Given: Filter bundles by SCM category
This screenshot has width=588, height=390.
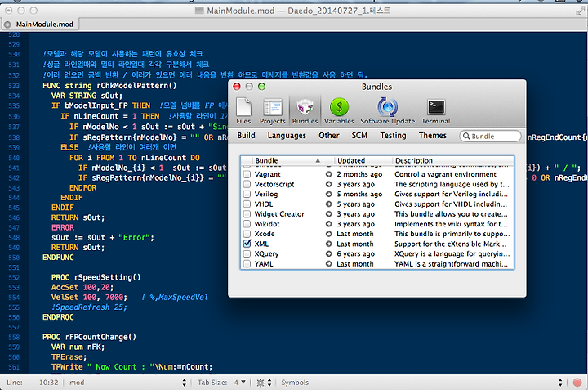Looking at the screenshot, I should pos(359,136).
